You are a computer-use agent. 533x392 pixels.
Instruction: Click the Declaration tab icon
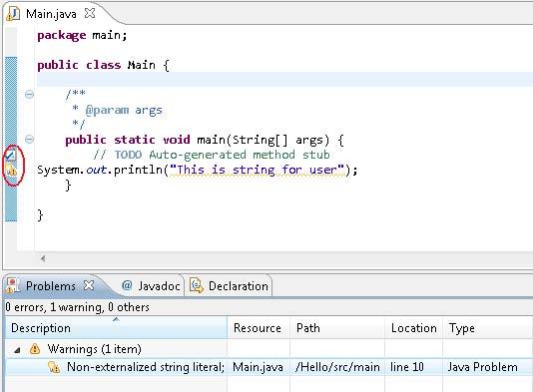click(x=197, y=285)
